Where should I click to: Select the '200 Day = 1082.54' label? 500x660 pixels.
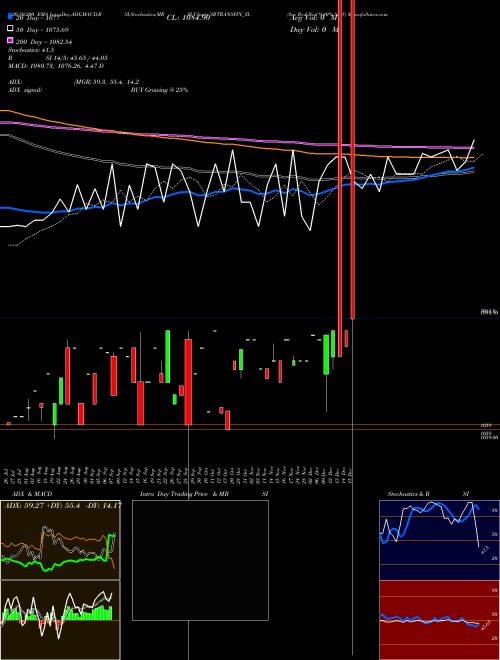[45, 42]
